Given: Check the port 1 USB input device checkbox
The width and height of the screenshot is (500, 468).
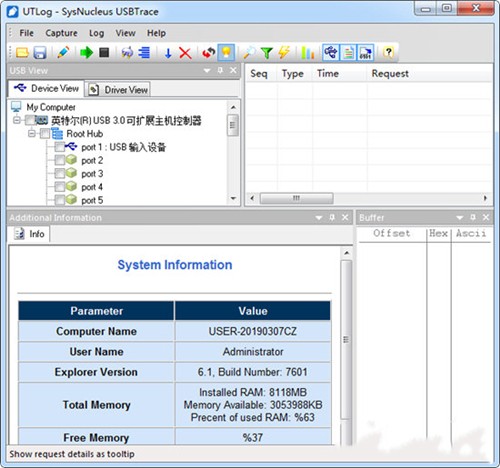Looking at the screenshot, I should (60, 147).
